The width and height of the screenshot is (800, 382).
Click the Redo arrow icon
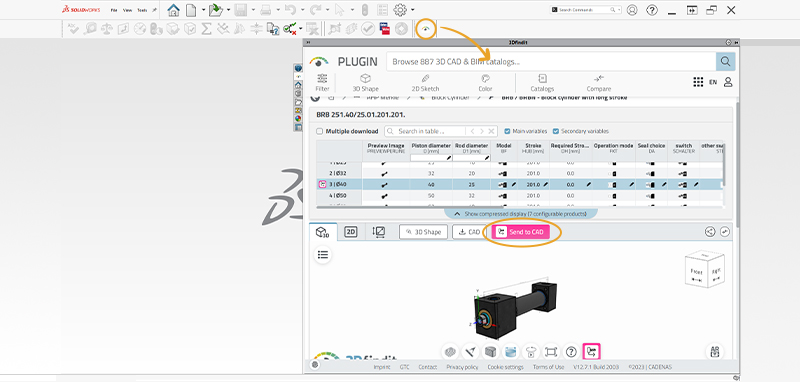point(315,10)
